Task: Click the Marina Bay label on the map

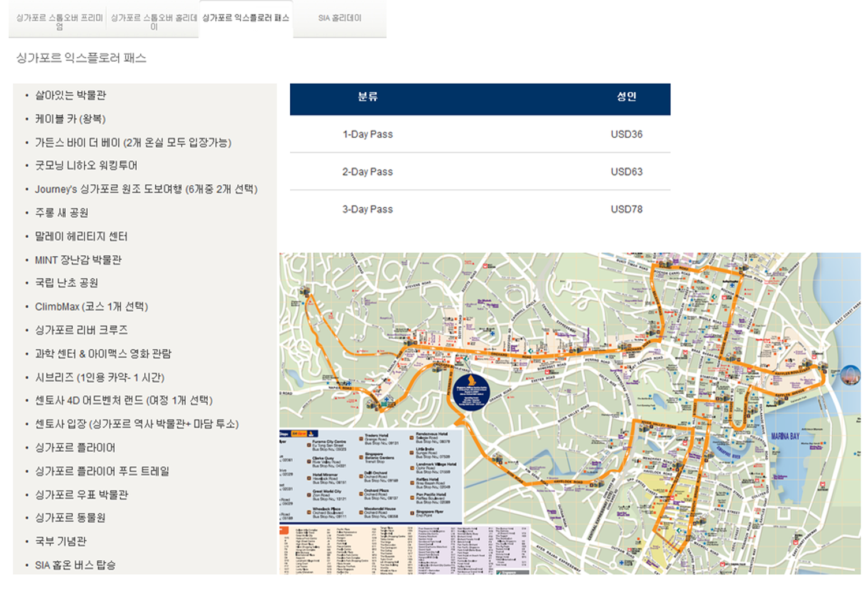Action: point(785,436)
